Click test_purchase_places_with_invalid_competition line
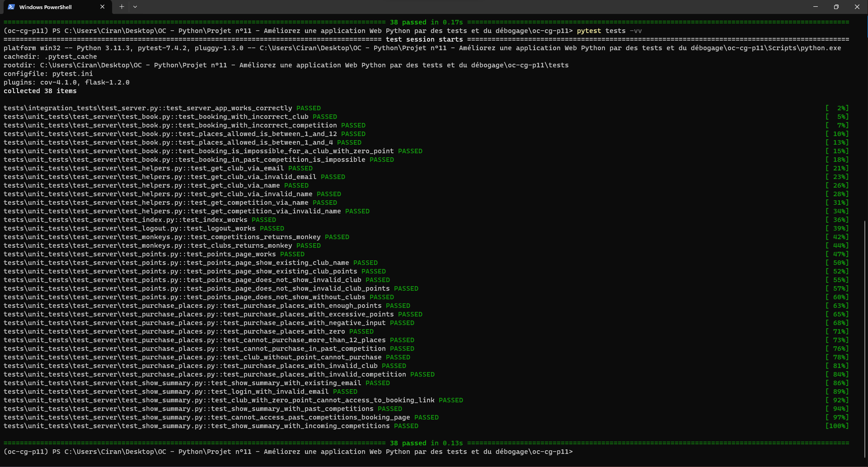This screenshot has width=868, height=467. pos(219,374)
